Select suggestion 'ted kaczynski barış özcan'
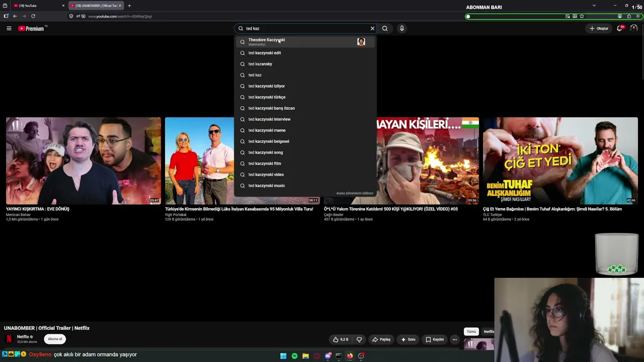Viewport: 644px width, 362px height. pos(305,108)
